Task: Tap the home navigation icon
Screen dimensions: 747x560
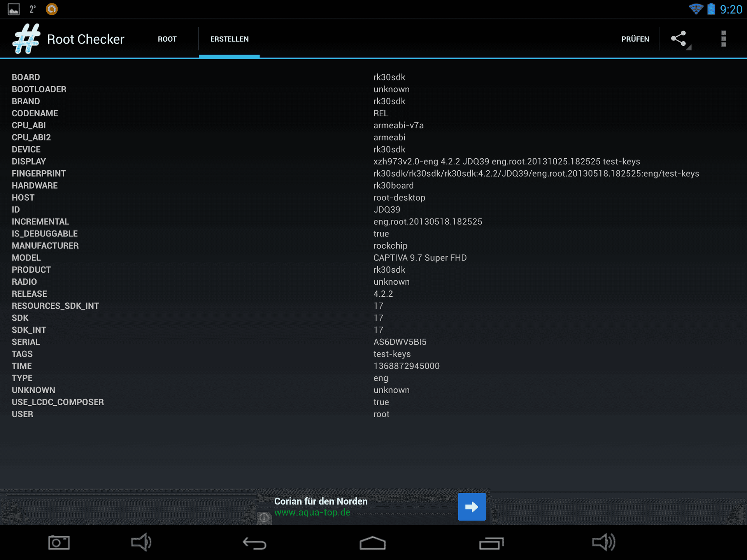Action: (373, 543)
